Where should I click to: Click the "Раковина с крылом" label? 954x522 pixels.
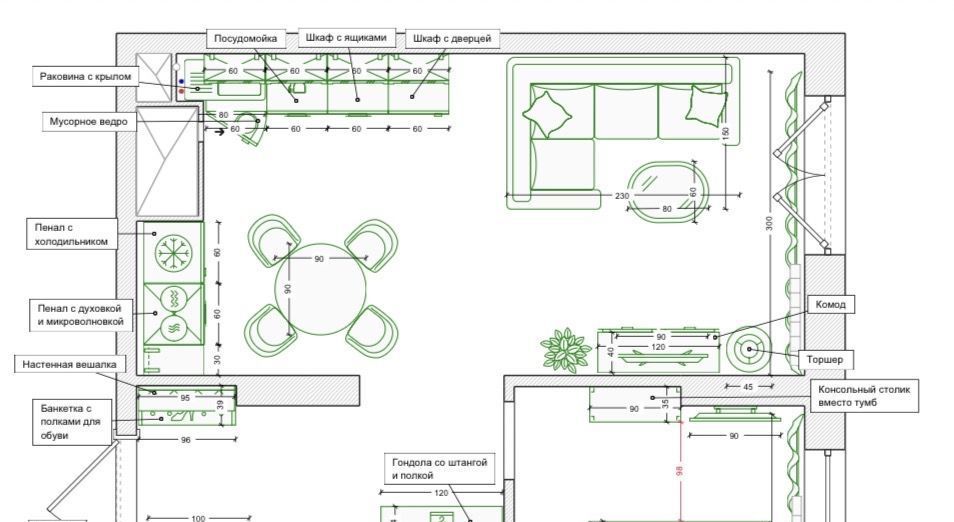tap(85, 76)
